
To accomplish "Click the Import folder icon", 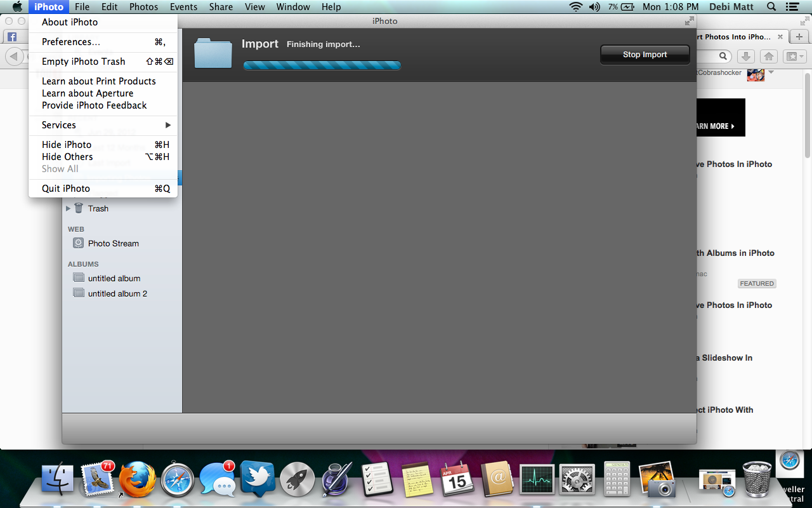I will 213,53.
